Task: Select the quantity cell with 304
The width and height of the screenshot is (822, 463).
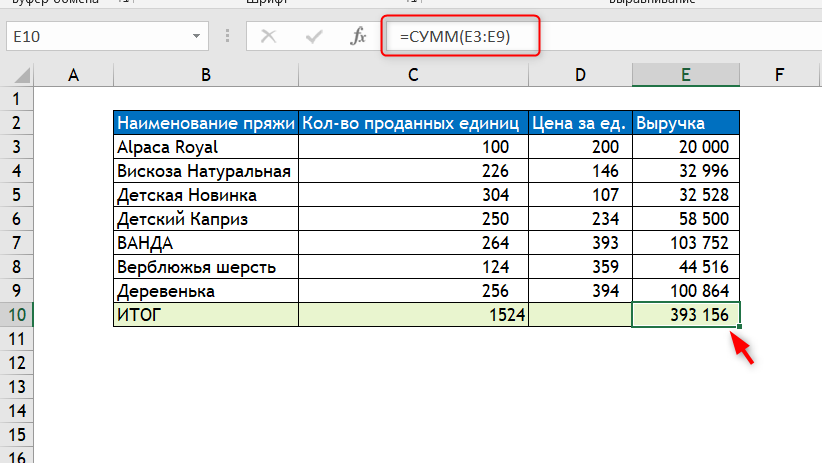Action: [413, 195]
